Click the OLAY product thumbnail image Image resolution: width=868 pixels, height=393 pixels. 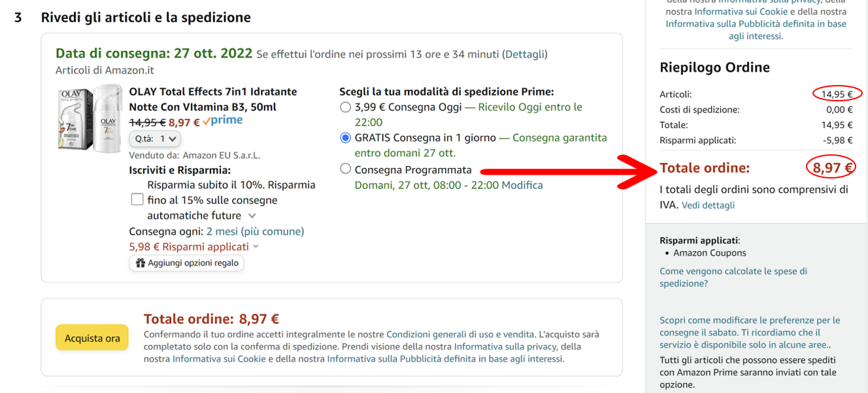pyautogui.click(x=90, y=118)
